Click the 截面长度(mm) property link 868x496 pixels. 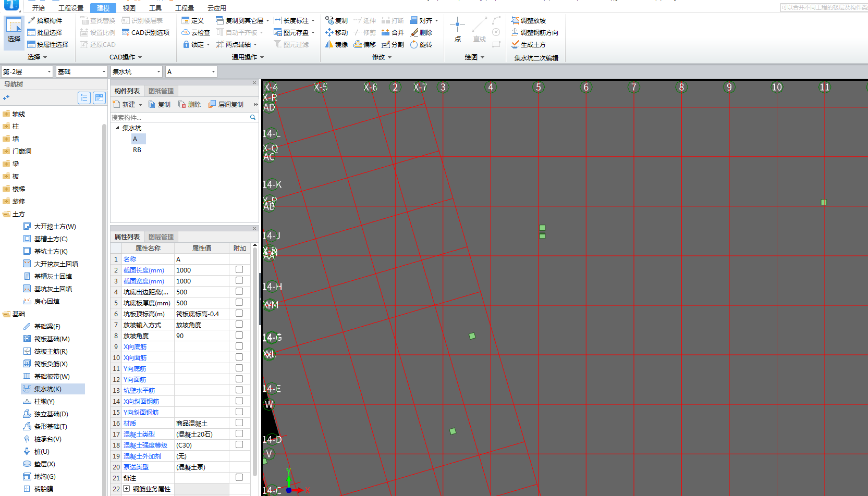(144, 270)
